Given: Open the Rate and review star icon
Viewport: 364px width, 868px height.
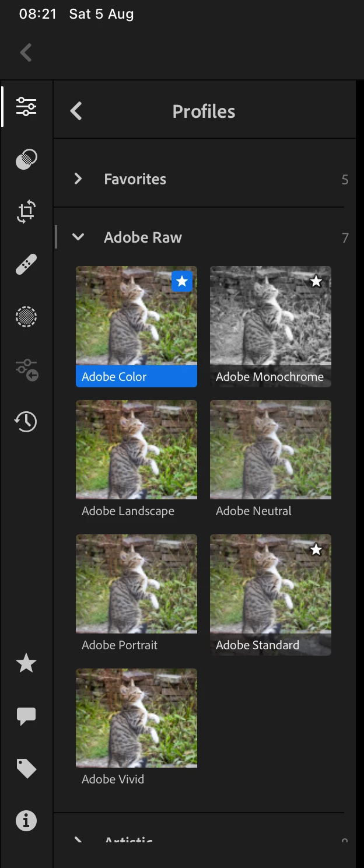Looking at the screenshot, I should 26,663.
